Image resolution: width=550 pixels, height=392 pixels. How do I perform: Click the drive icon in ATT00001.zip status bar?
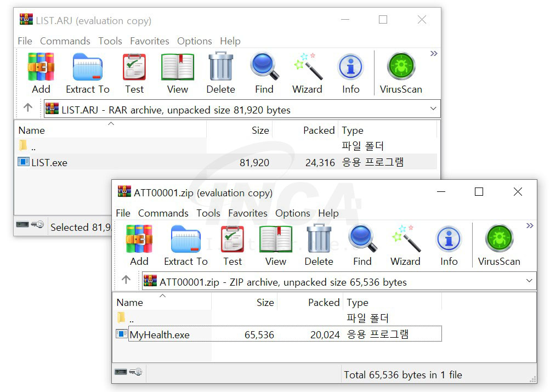tap(121, 372)
